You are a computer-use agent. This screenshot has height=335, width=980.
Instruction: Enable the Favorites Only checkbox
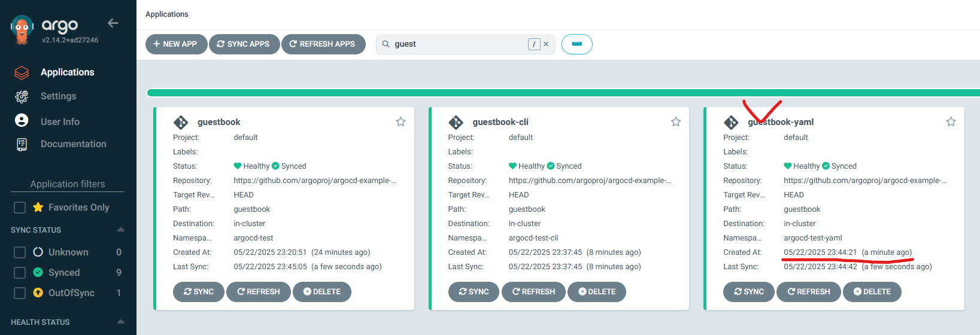(x=20, y=208)
